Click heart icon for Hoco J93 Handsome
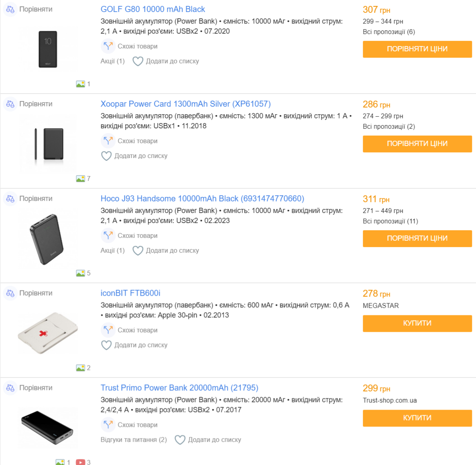This screenshot has width=476, height=465. pos(138,250)
